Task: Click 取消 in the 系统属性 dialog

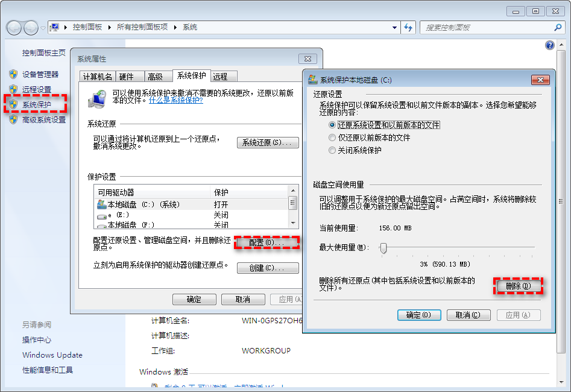Action: pos(243,300)
